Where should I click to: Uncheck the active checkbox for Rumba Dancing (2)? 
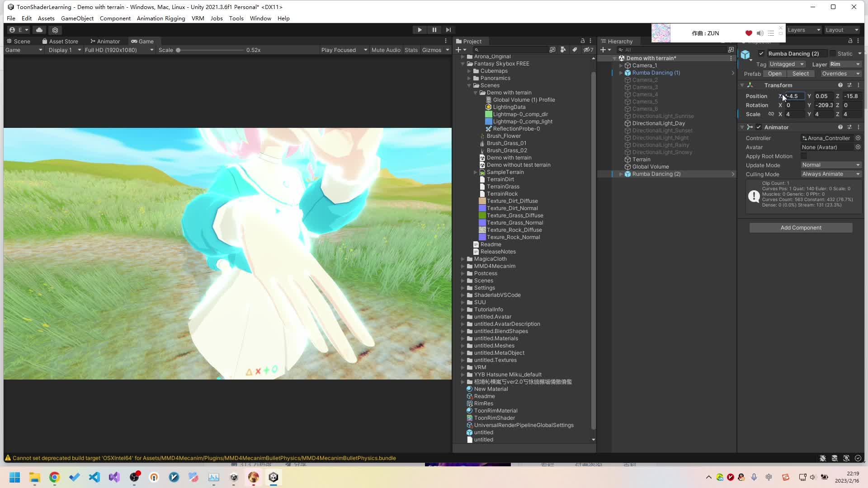click(x=761, y=53)
